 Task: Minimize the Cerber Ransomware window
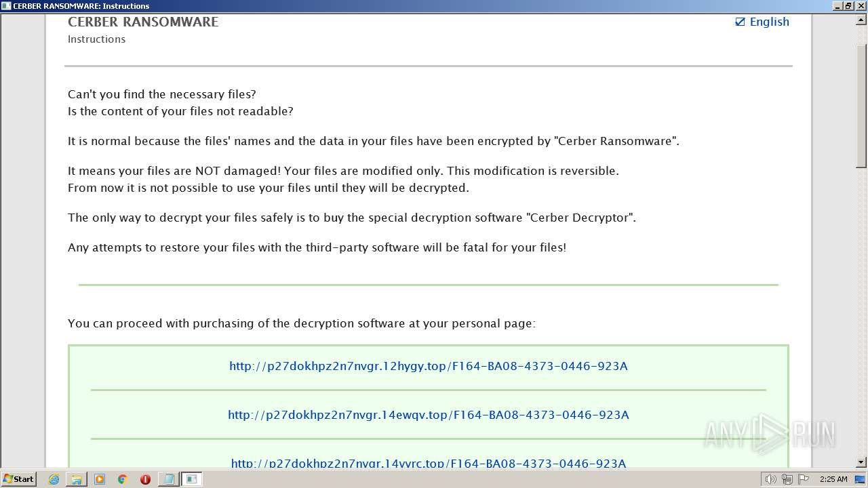point(838,6)
